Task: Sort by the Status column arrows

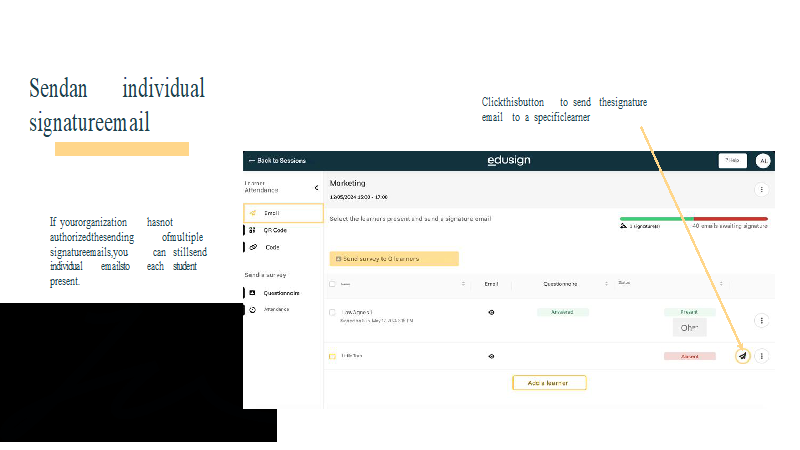Action: (x=721, y=284)
